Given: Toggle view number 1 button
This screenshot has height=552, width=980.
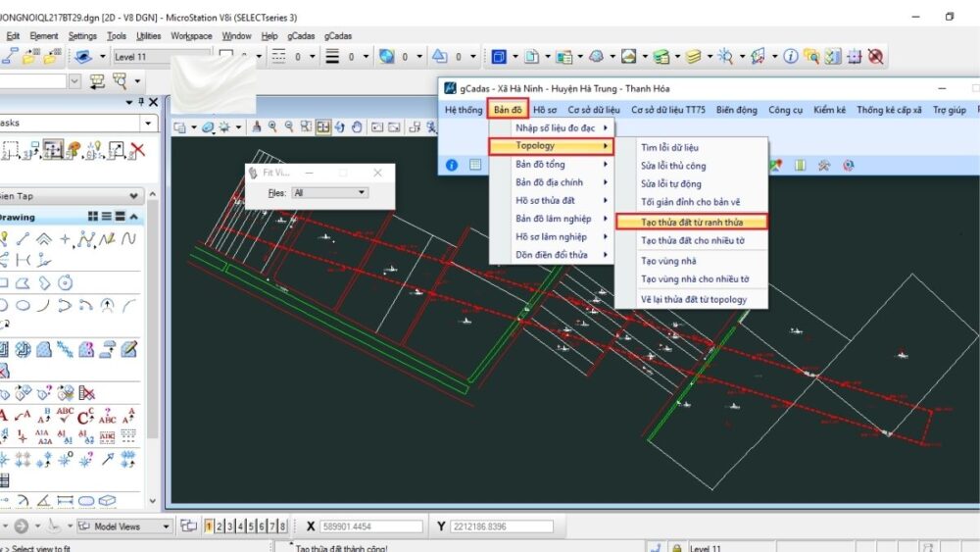Looking at the screenshot, I should point(209,527).
